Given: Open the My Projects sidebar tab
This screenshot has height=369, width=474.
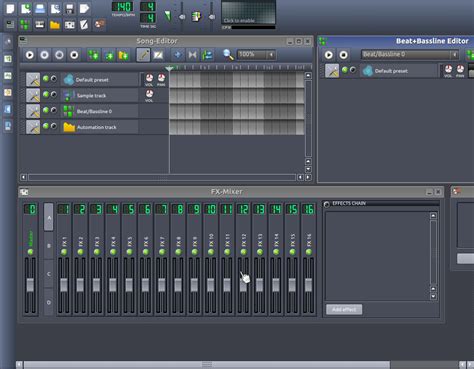Looking at the screenshot, I should pyautogui.click(x=8, y=59).
